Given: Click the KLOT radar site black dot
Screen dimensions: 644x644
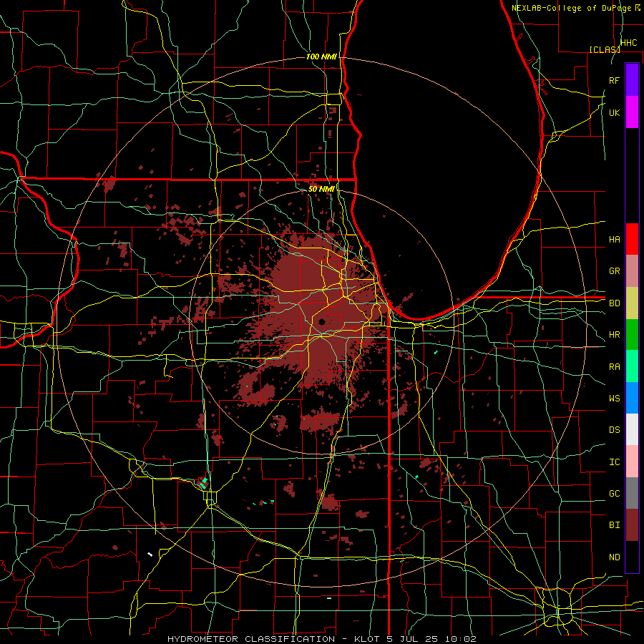Looking at the screenshot, I should [321, 321].
